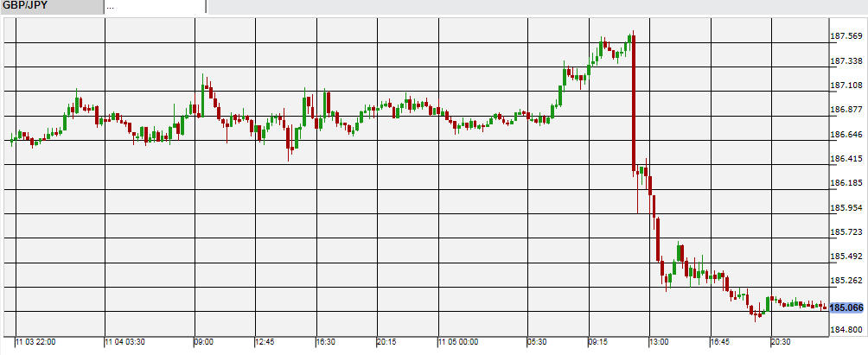Click the 184.800 price axis label

click(x=846, y=330)
